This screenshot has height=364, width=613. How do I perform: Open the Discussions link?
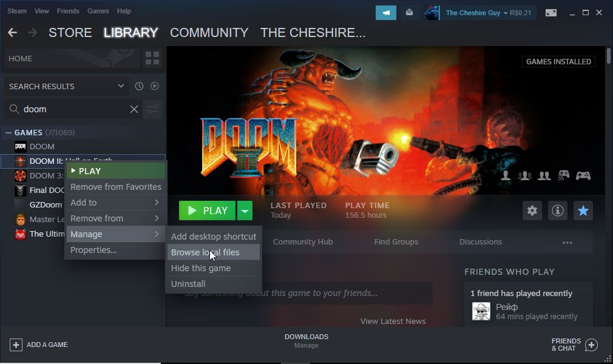(481, 241)
